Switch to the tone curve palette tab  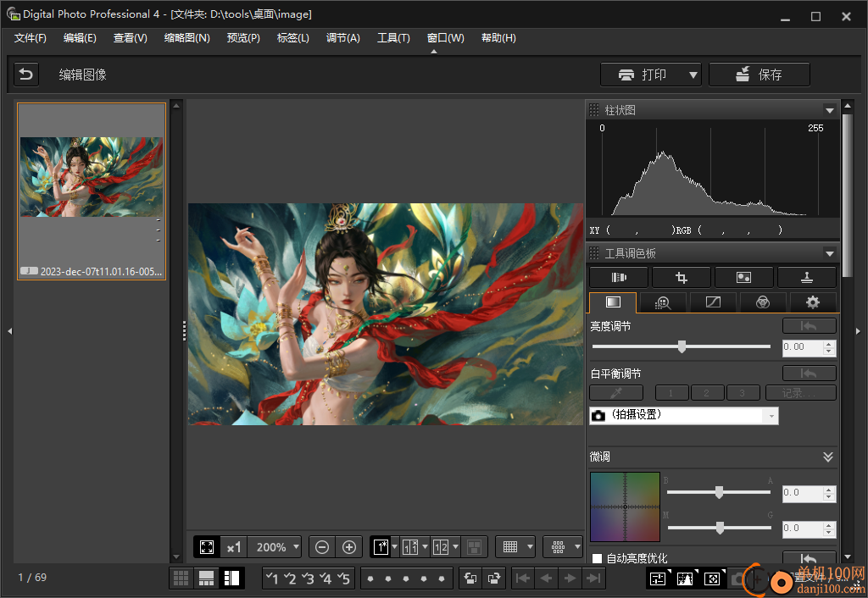point(713,302)
